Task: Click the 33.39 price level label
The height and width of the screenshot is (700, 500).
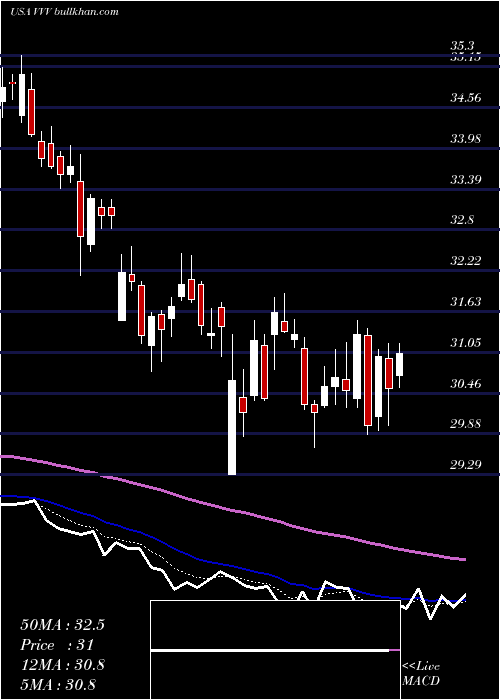Action: 466,179
